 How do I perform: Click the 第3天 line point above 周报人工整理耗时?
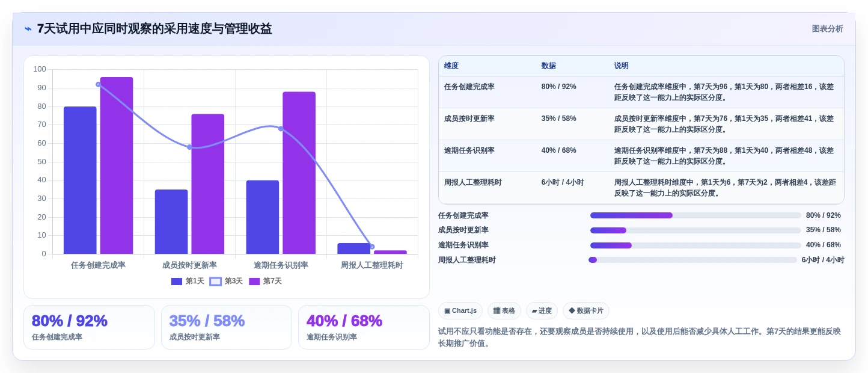point(372,247)
